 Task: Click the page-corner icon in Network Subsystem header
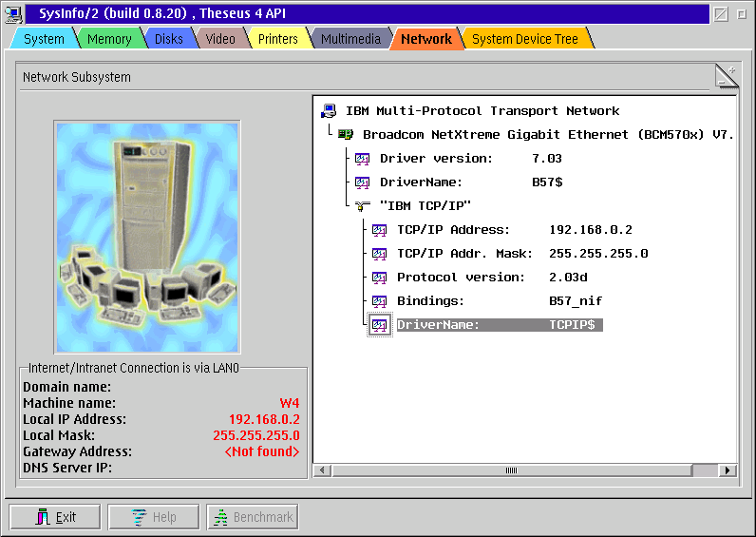click(727, 77)
